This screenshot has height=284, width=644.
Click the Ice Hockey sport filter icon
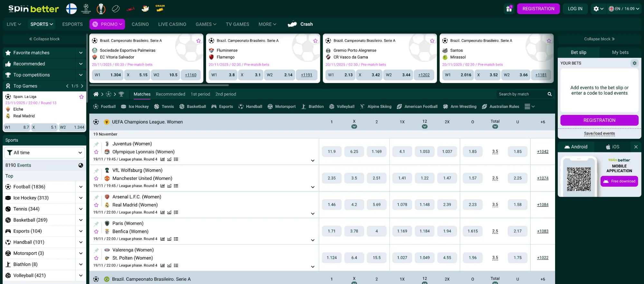(124, 107)
